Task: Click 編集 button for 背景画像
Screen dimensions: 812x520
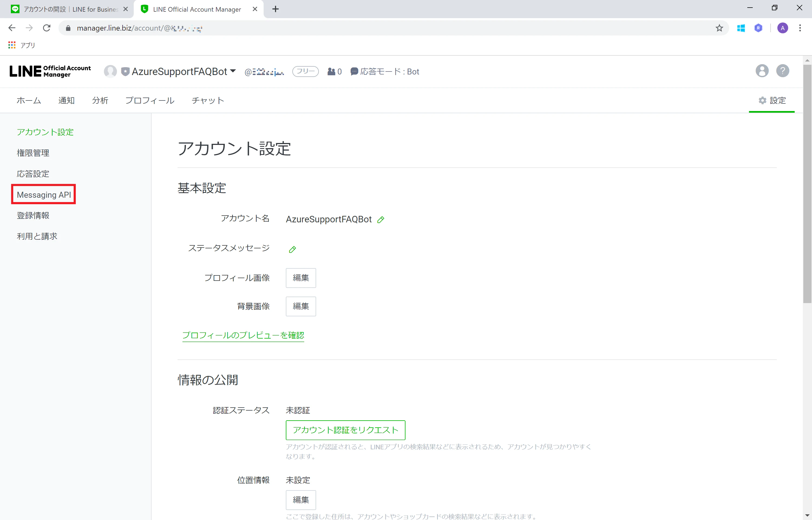Action: (301, 306)
